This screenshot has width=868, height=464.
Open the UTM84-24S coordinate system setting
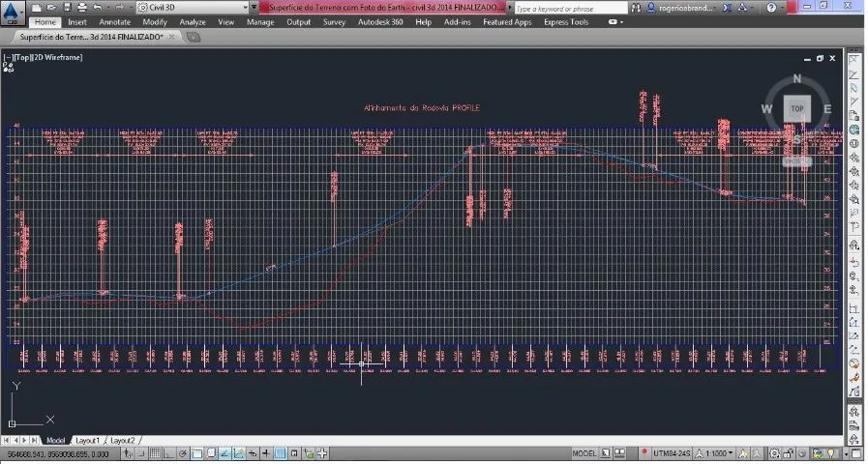pos(672,453)
